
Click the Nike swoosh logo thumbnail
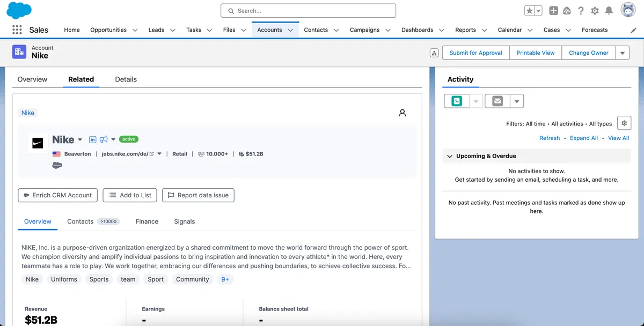(x=38, y=143)
